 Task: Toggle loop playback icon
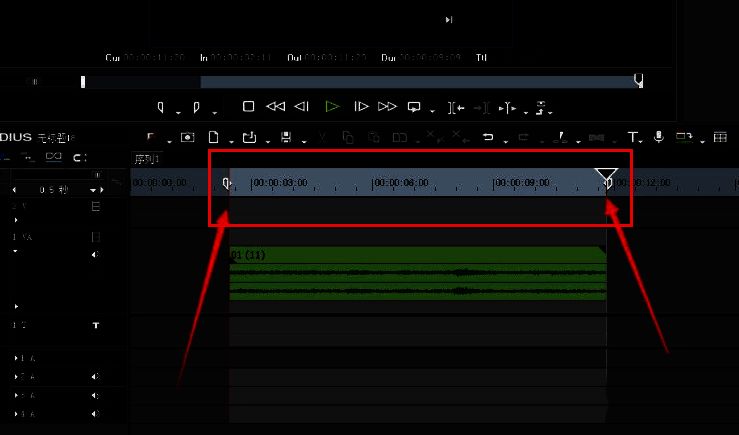[413, 106]
